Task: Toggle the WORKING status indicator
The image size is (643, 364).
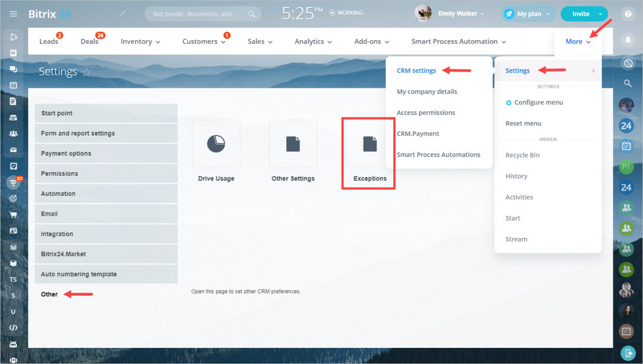Action: (x=346, y=13)
